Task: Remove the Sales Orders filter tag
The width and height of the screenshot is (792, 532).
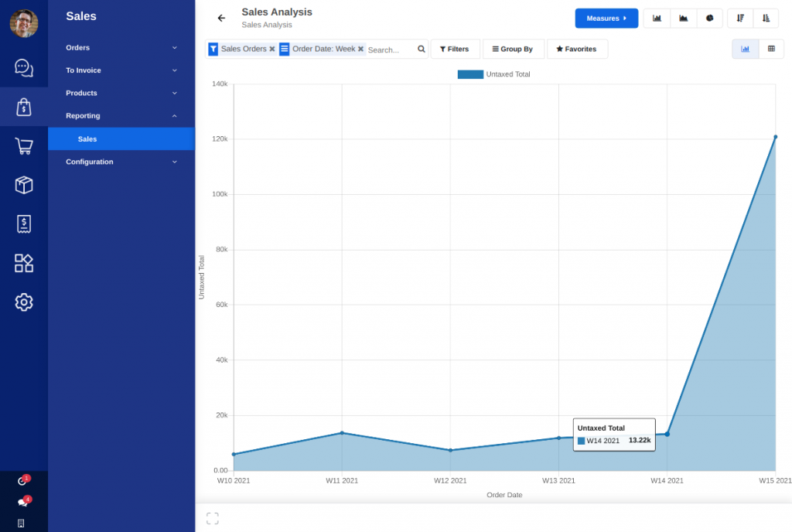Action: [x=272, y=49]
